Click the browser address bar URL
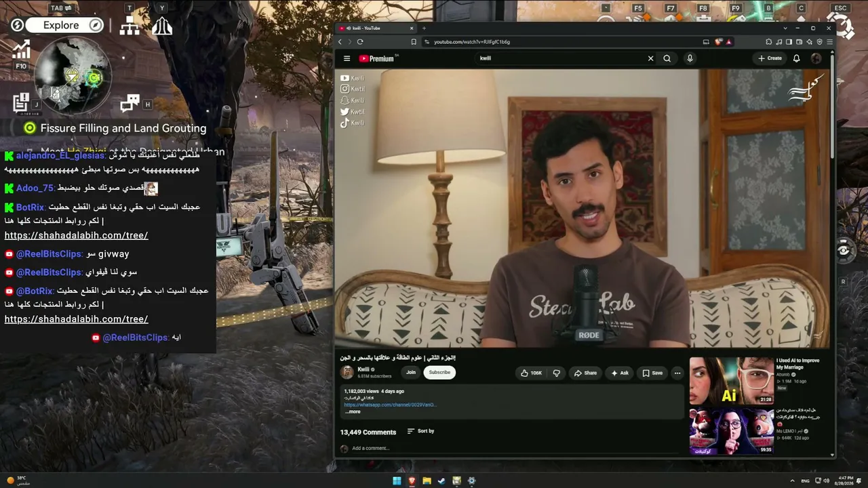Viewport: 868px width, 488px height. 472,42
